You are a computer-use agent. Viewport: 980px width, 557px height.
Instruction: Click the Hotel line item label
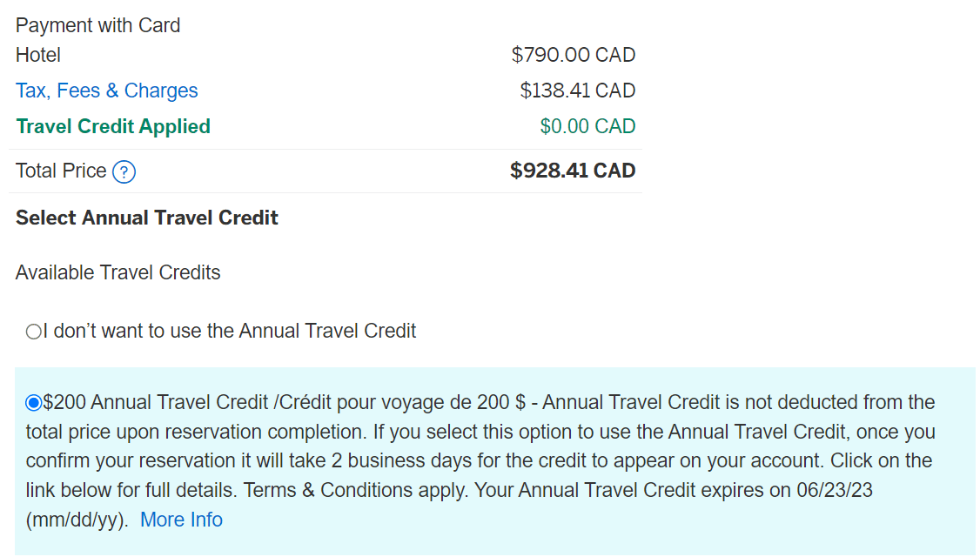(38, 55)
